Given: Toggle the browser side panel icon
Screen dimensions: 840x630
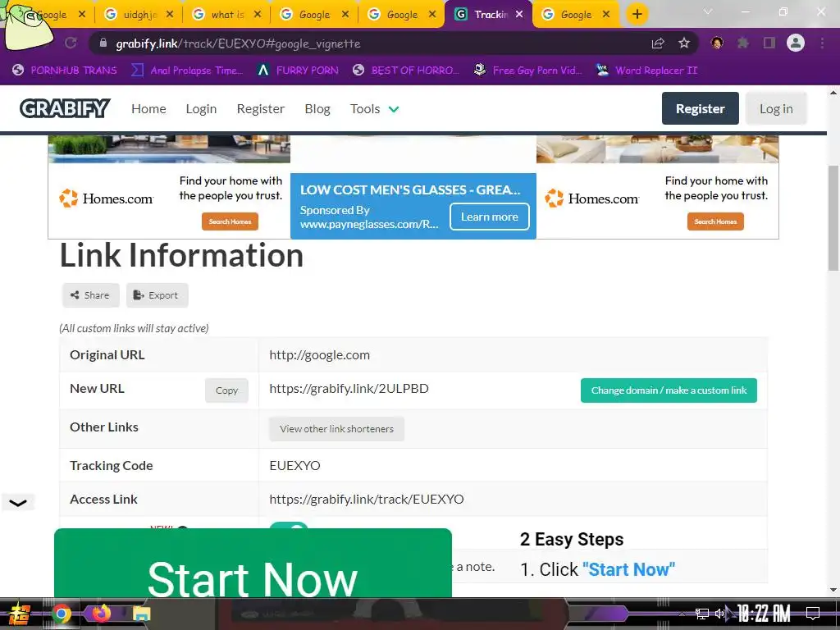Looking at the screenshot, I should [769, 43].
